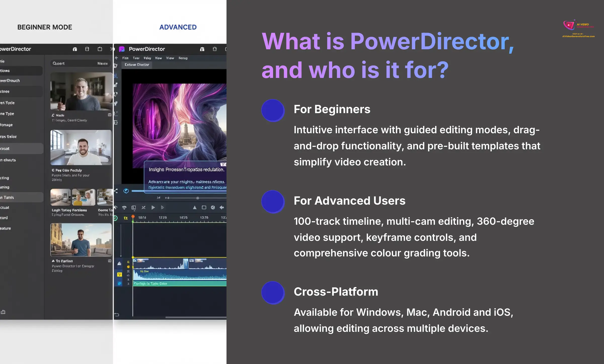Select the man in grey sweater thumbnail
Viewport: 604px width, 364px height.
click(x=81, y=91)
